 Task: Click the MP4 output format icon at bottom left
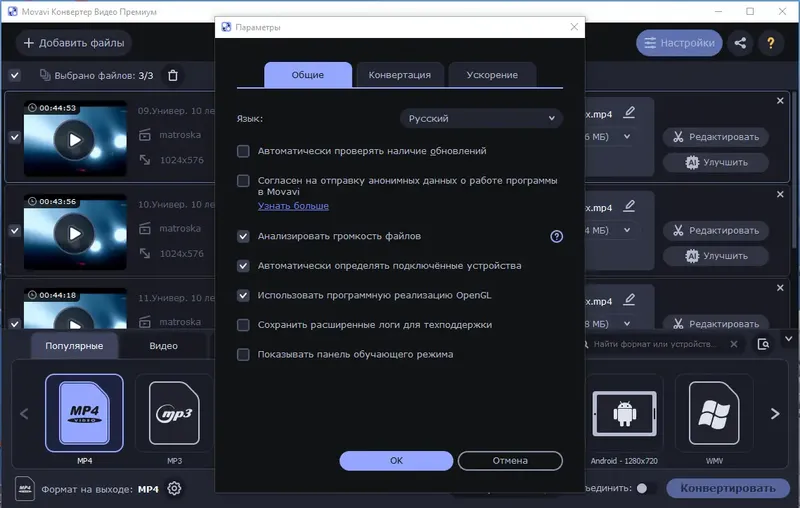coord(24,489)
